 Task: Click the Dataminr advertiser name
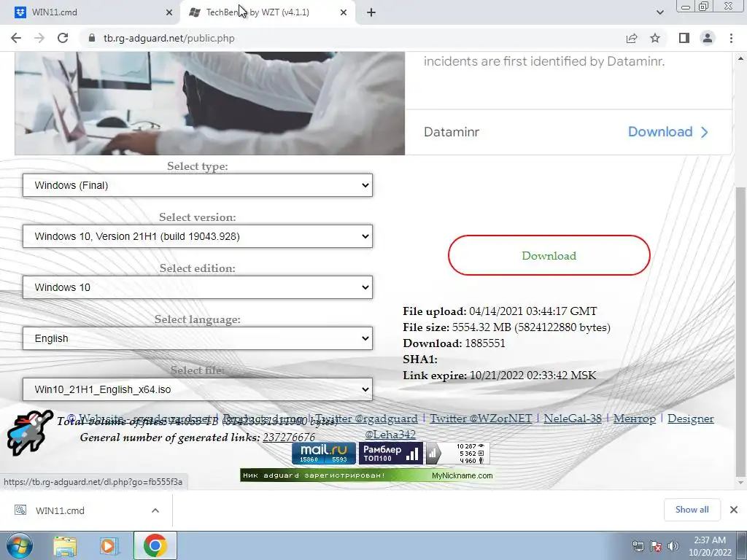[x=451, y=132]
